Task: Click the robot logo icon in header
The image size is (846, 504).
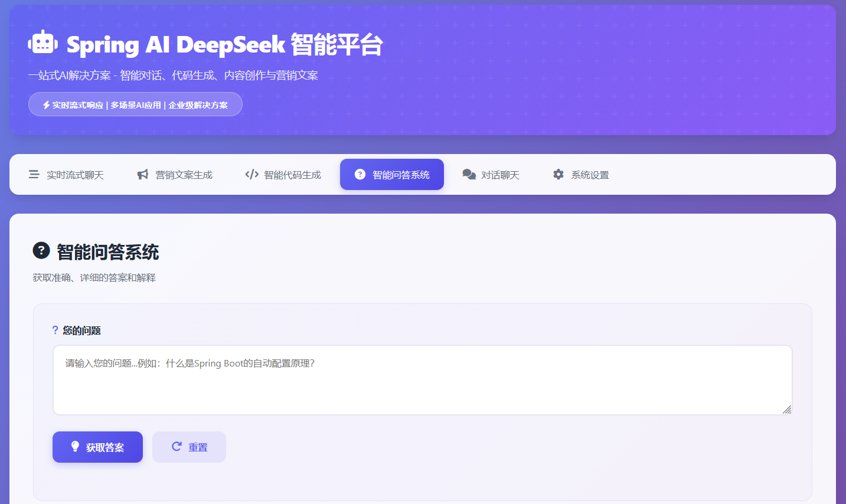Action: pyautogui.click(x=43, y=43)
